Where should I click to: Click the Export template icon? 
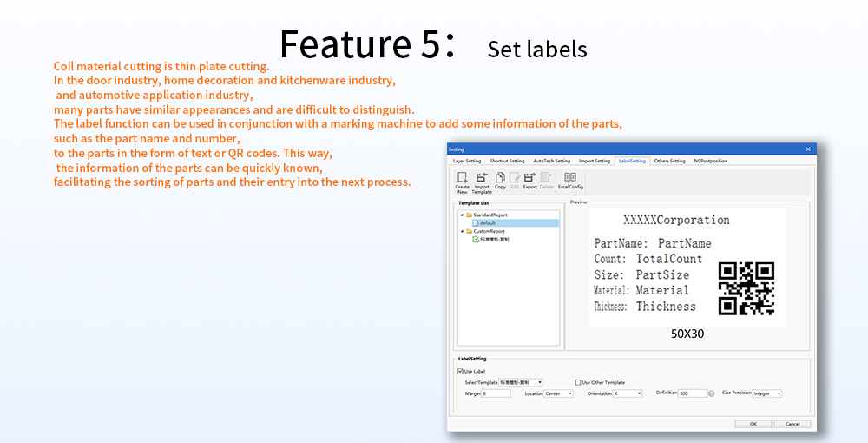[529, 181]
